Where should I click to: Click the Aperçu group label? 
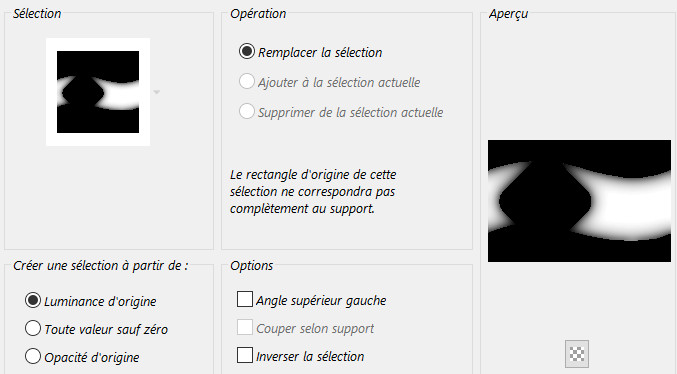click(508, 14)
